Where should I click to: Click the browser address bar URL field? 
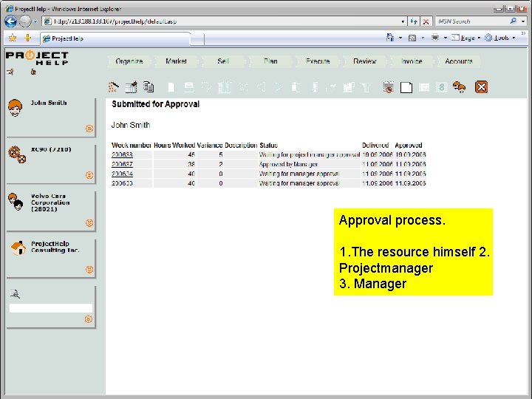tap(222, 21)
